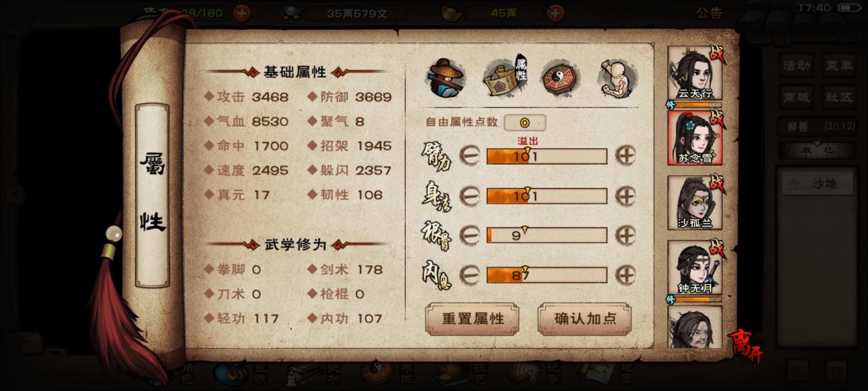This screenshot has width=868, height=391.
Task: Click the red 离开 leave button
Action: (746, 345)
